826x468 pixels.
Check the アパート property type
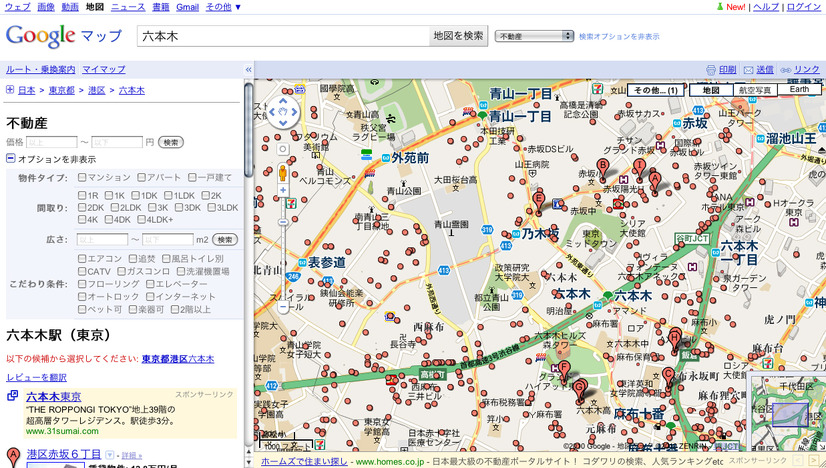[x=141, y=177]
